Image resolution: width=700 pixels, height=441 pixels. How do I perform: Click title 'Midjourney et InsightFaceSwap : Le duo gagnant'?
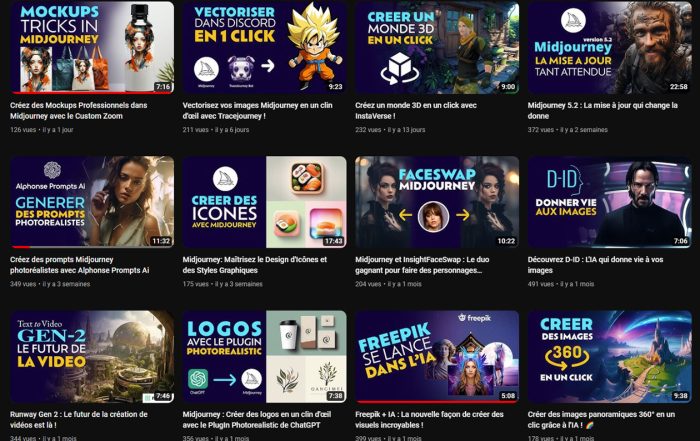pos(422,265)
